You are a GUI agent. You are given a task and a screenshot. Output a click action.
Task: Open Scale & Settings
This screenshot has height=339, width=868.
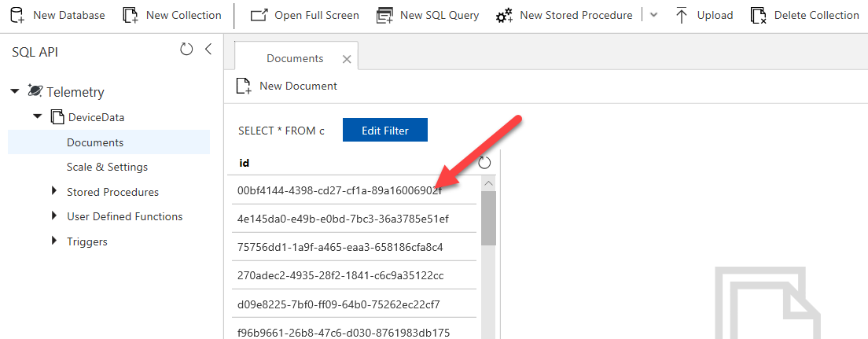108,167
